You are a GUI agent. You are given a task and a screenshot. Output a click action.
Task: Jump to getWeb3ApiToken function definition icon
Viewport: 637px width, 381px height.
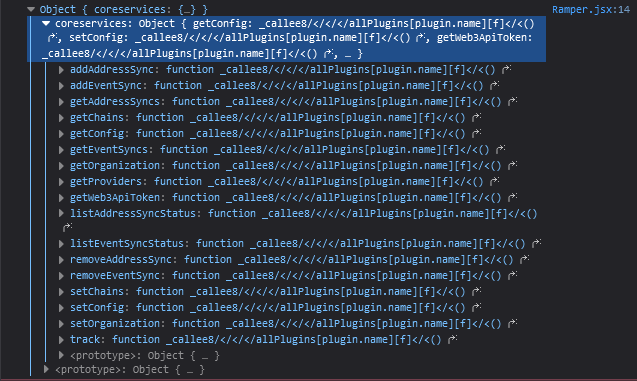tap(512, 197)
